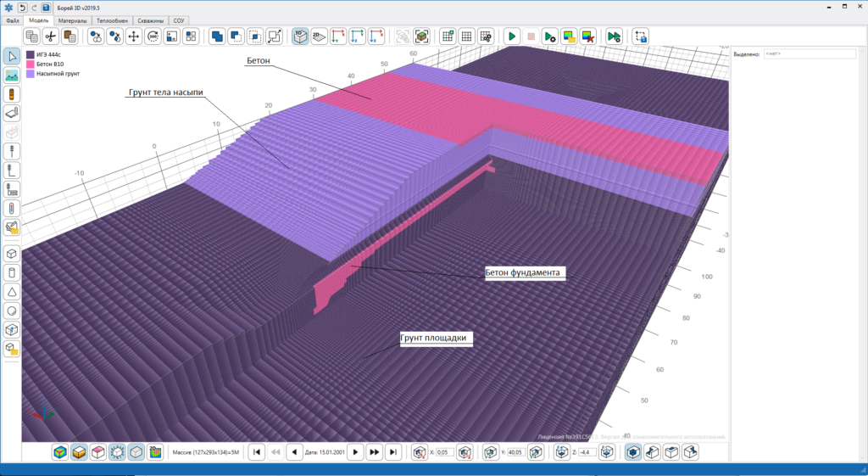Open the Материалы tab
Screen dimensions: 868x476
point(73,20)
